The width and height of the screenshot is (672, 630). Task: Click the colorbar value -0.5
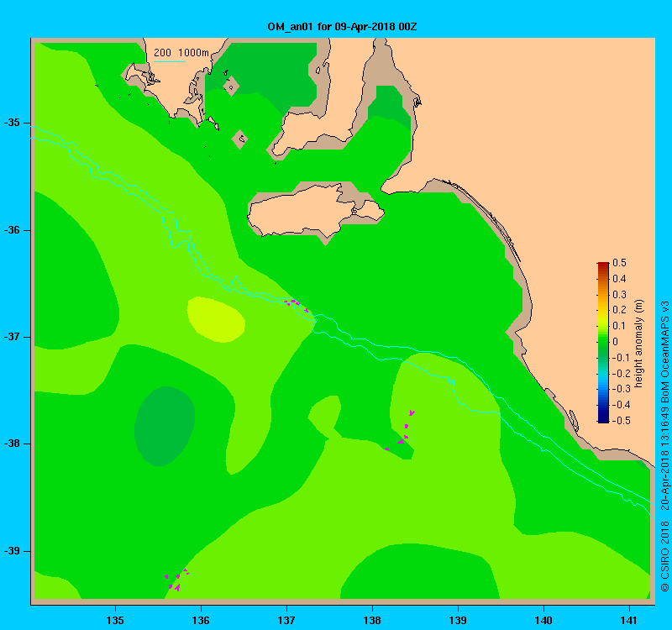click(622, 421)
